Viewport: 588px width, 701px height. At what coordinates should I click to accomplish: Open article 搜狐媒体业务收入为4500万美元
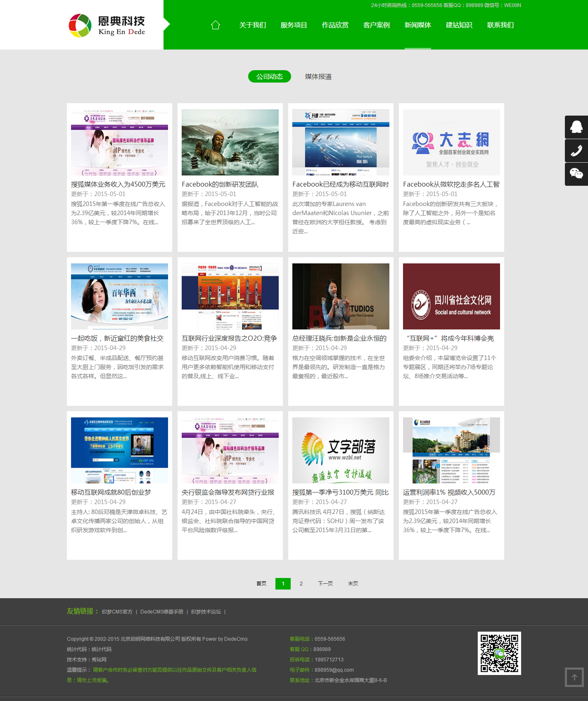(118, 184)
